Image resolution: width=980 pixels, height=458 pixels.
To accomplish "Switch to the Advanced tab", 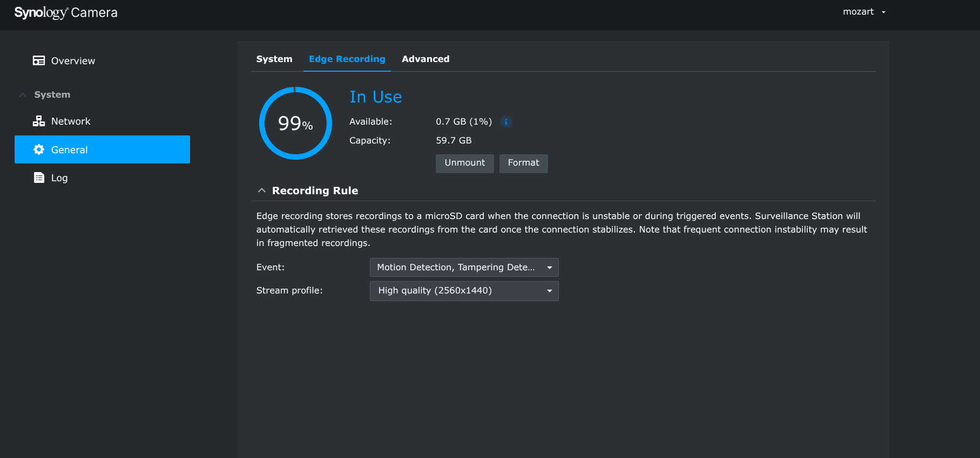I will [x=425, y=59].
